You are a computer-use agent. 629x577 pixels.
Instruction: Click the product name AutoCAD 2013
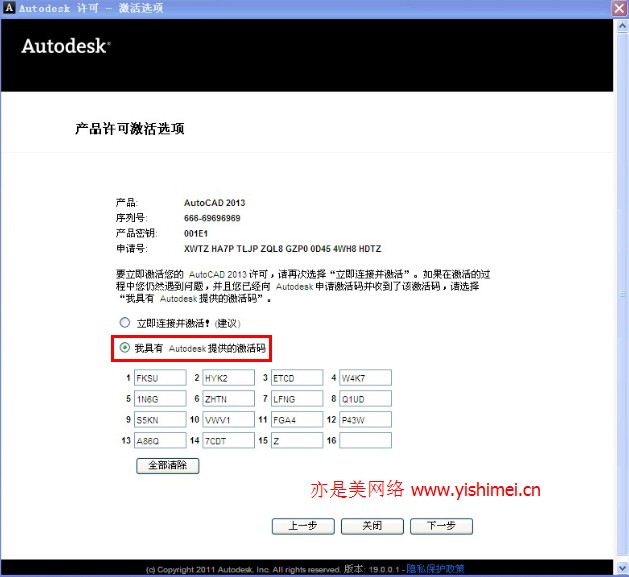215,203
